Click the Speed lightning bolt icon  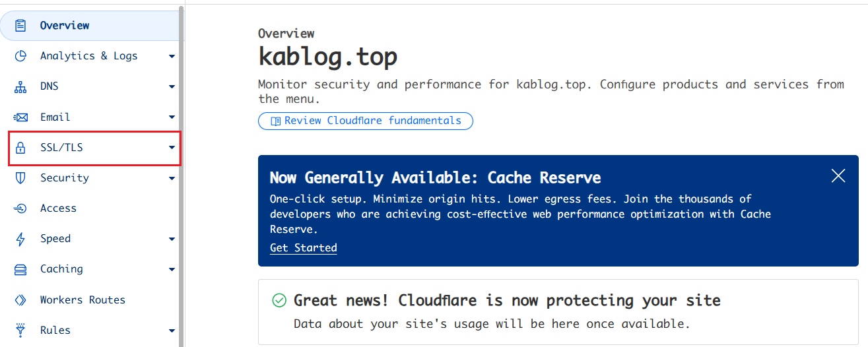(x=20, y=239)
